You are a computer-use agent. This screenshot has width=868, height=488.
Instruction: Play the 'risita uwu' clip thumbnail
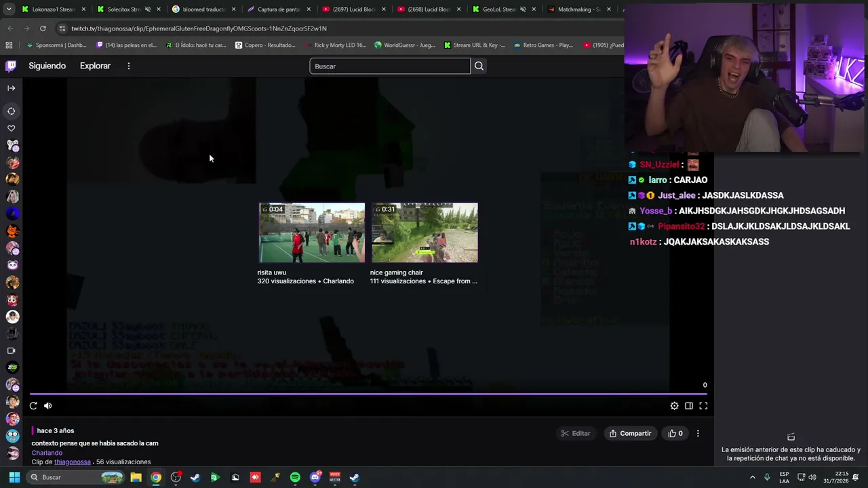[312, 232]
